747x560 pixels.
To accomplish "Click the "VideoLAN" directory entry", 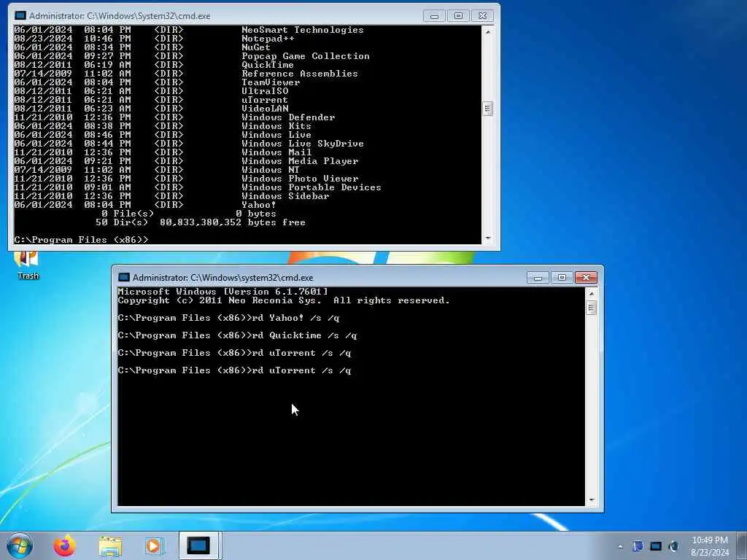I will pos(265,109).
